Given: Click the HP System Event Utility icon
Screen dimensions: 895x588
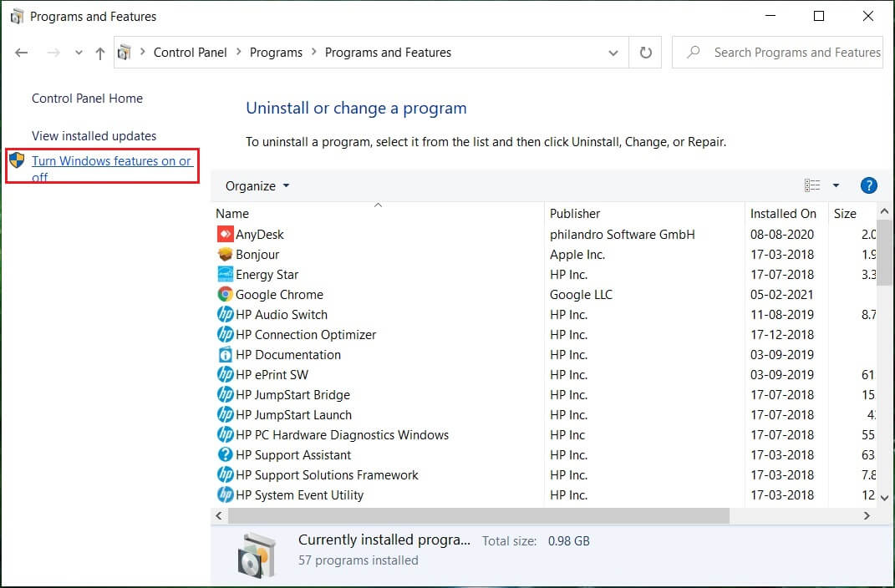Looking at the screenshot, I should click(x=225, y=494).
